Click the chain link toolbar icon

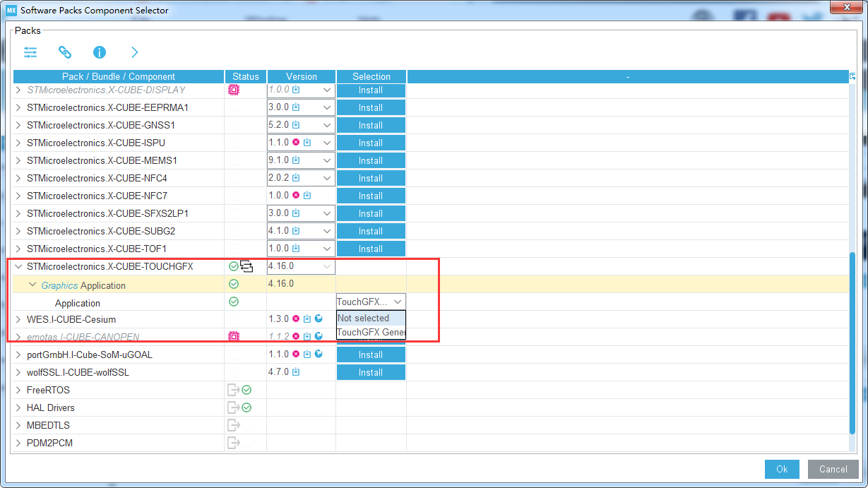pyautogui.click(x=65, y=52)
